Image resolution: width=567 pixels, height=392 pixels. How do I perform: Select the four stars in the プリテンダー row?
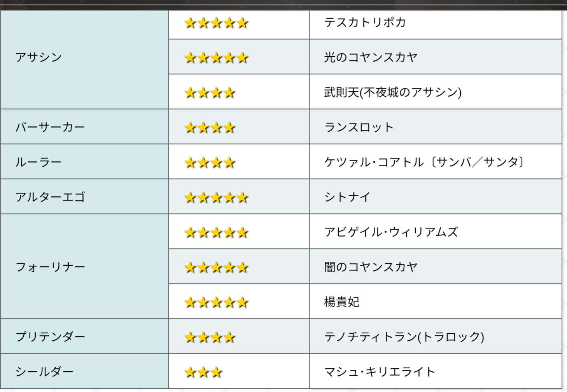click(x=210, y=337)
